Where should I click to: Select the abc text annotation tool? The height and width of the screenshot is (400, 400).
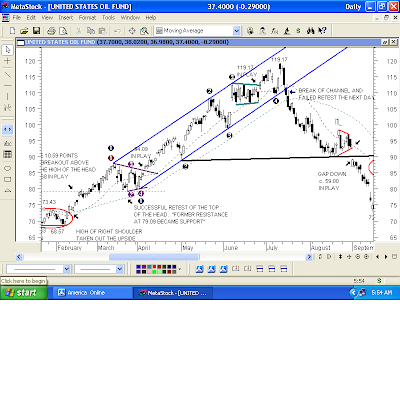pyautogui.click(x=8, y=143)
